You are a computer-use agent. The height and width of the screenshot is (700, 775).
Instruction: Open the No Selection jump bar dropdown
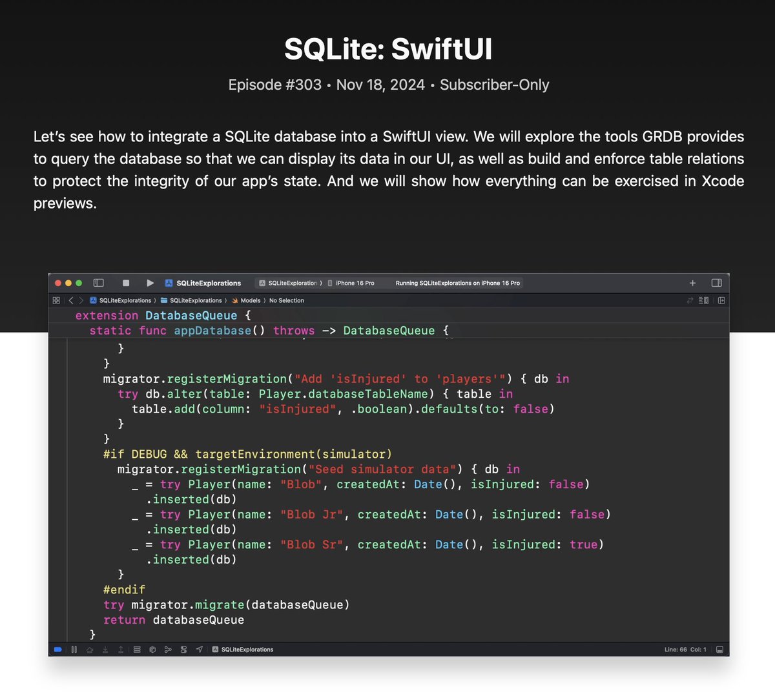coord(286,300)
